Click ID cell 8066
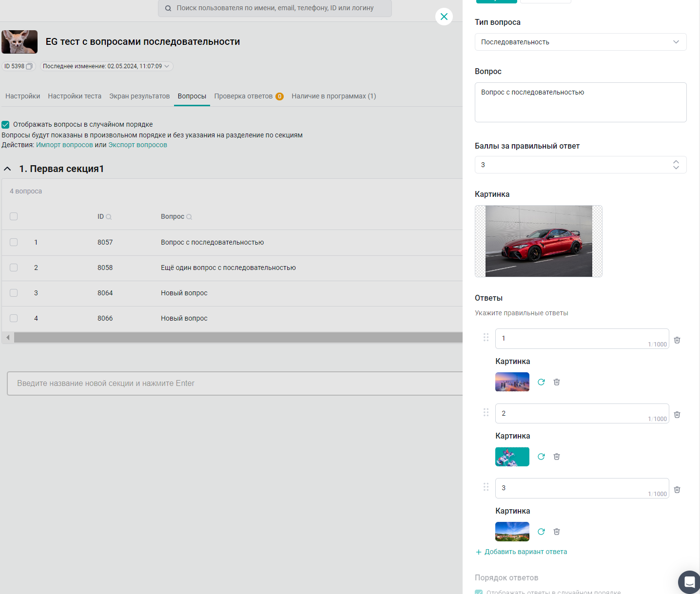The height and width of the screenshot is (594, 700). click(105, 318)
